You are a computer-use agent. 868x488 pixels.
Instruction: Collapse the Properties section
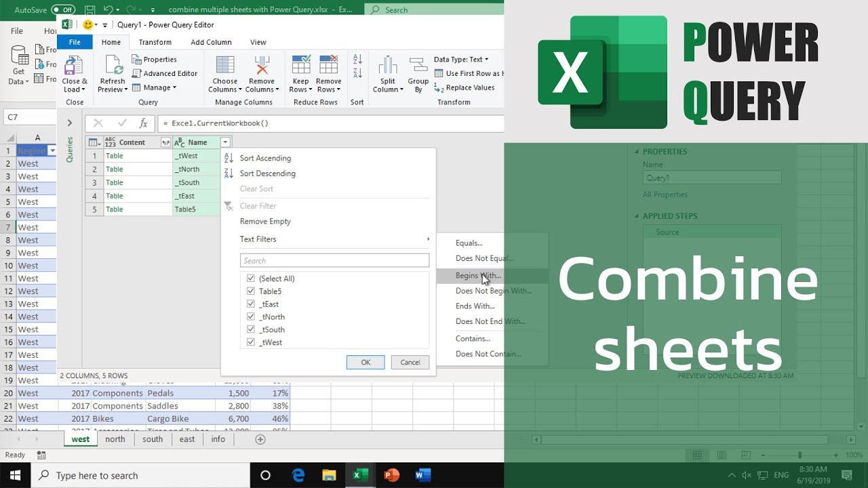pos(638,152)
